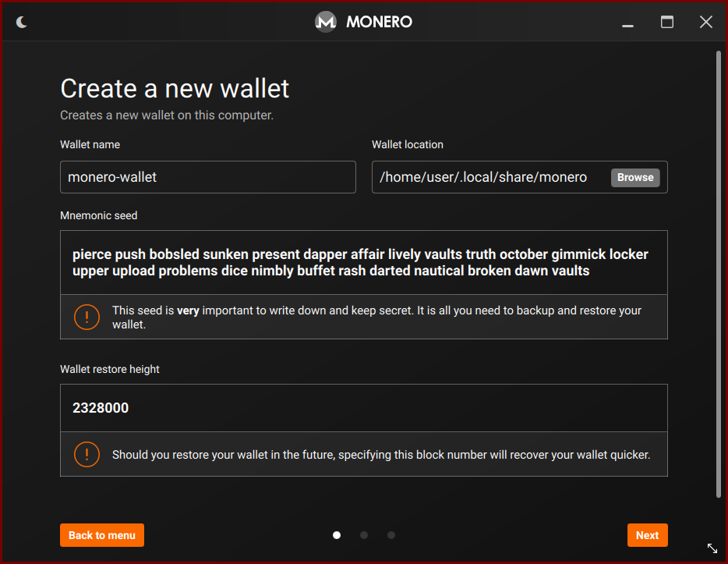728x564 pixels.
Task: Browse for a wallet location
Action: [x=635, y=178]
